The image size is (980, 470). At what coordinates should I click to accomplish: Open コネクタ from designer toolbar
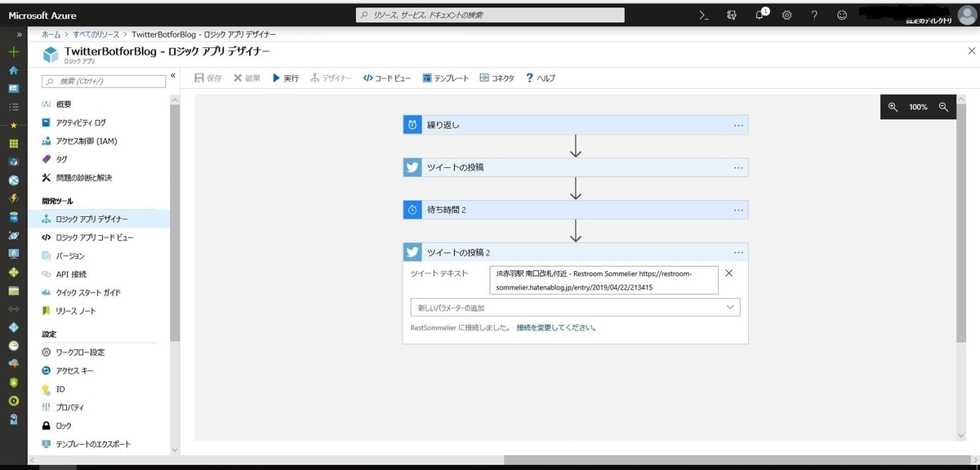(x=497, y=78)
